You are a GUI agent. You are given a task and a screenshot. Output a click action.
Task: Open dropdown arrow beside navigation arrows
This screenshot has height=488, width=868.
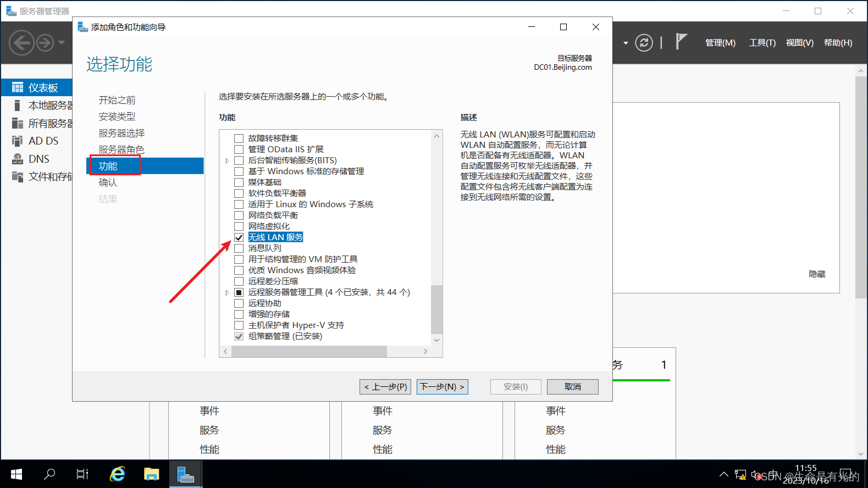tap(62, 42)
